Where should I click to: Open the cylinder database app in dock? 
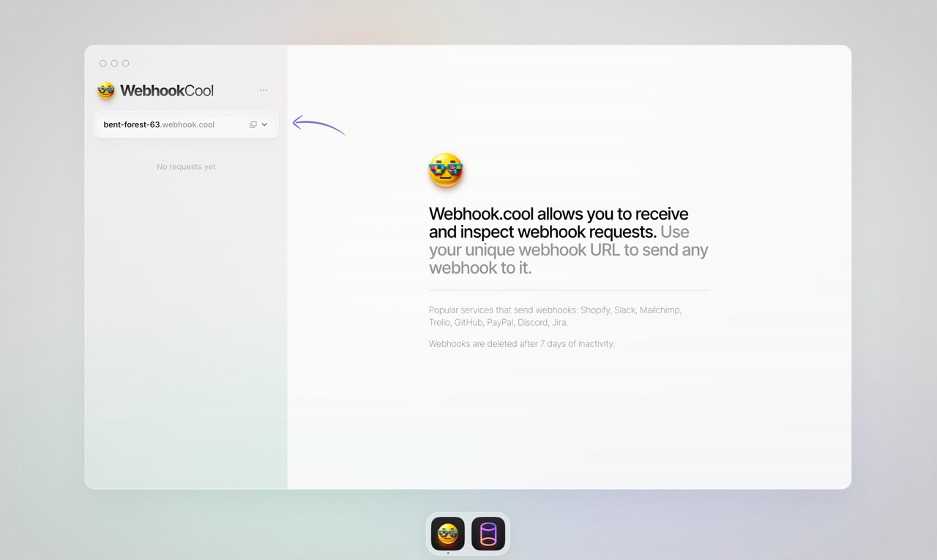(x=488, y=534)
